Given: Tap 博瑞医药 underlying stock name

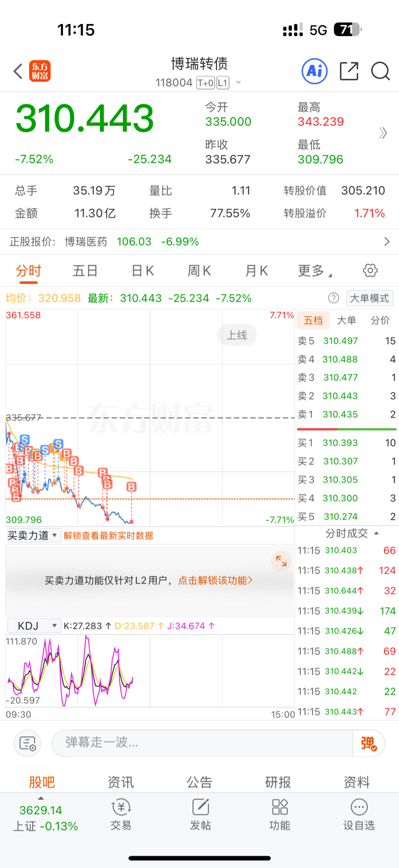Looking at the screenshot, I should [86, 242].
